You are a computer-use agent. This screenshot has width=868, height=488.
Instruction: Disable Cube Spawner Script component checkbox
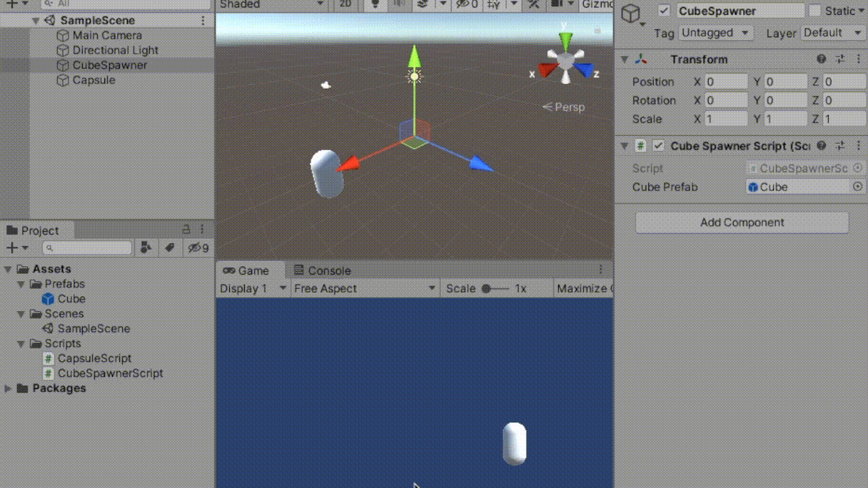(x=658, y=146)
